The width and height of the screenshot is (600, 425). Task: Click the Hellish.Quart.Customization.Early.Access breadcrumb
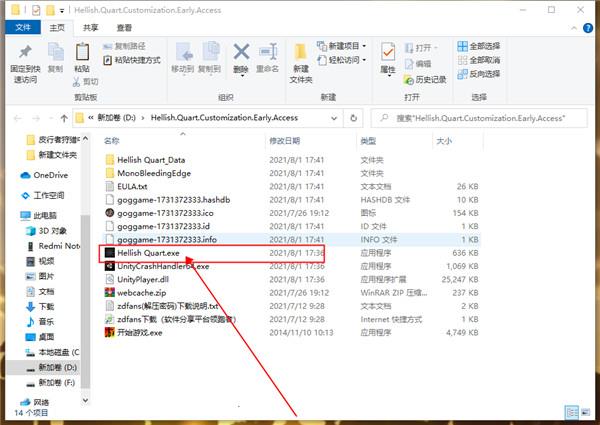(x=224, y=118)
